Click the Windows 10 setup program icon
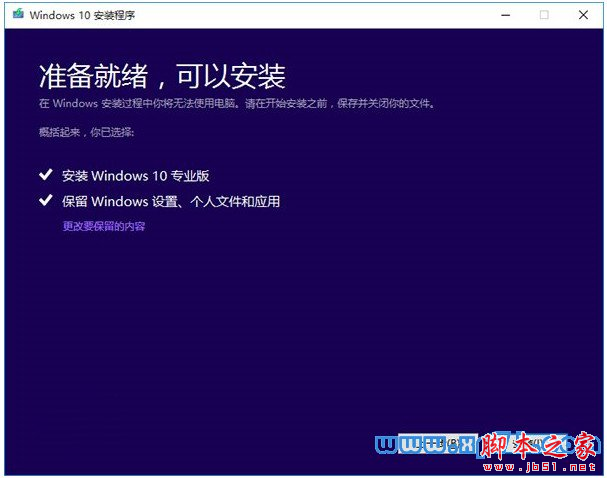The height and width of the screenshot is (478, 607). pos(18,15)
